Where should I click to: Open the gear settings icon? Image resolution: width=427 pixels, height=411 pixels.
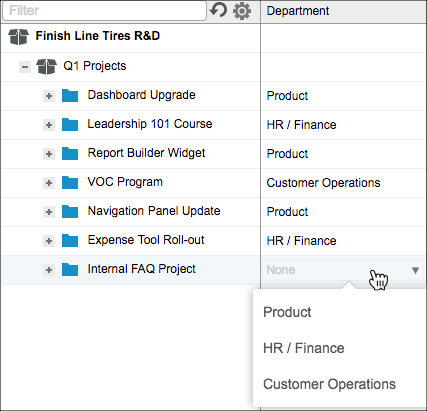pos(242,11)
